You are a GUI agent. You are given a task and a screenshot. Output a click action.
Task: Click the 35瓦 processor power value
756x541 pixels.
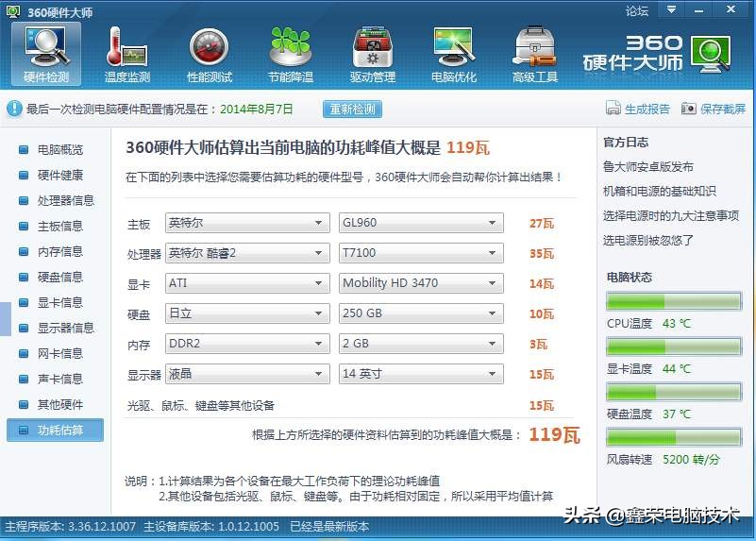pyautogui.click(x=542, y=254)
